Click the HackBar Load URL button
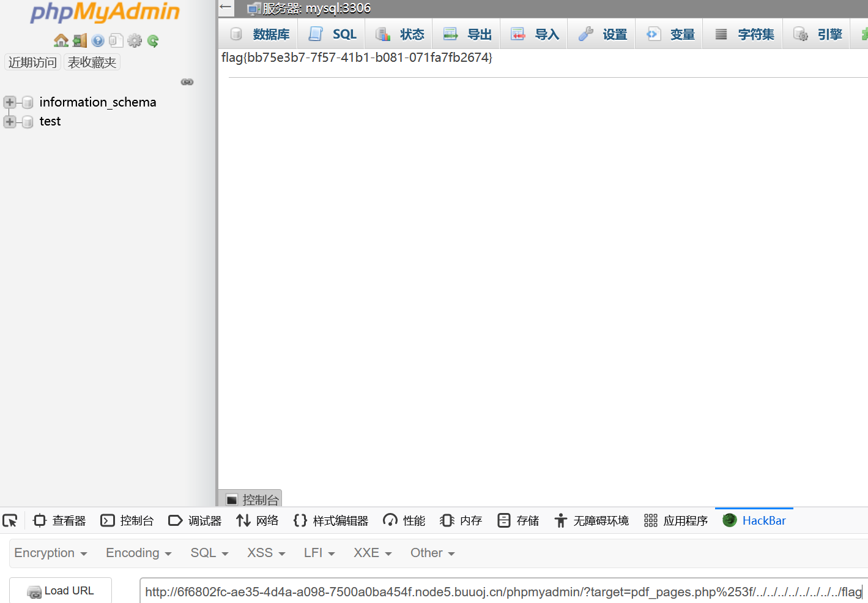This screenshot has width=868, height=603. (x=61, y=591)
